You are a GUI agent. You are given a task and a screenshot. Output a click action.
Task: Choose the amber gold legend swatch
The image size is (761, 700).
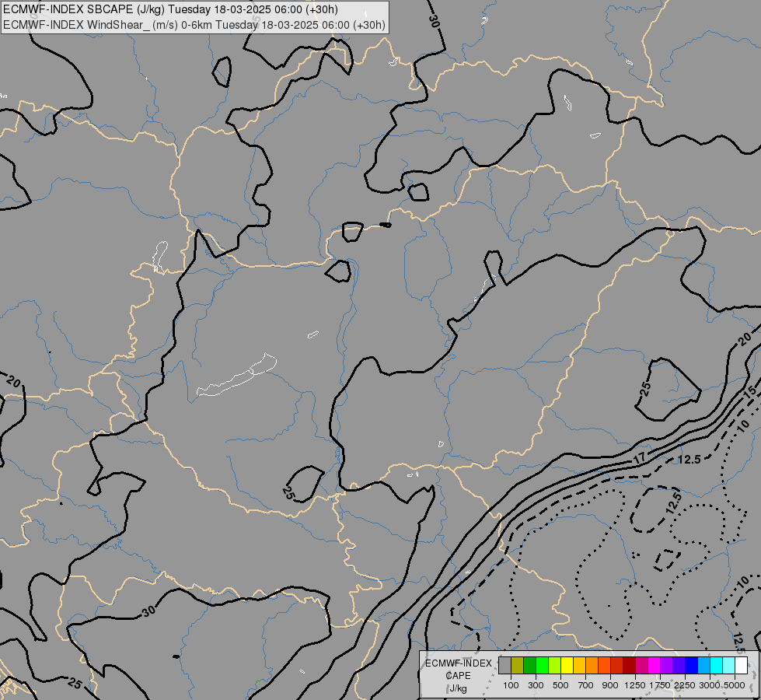tap(579, 665)
